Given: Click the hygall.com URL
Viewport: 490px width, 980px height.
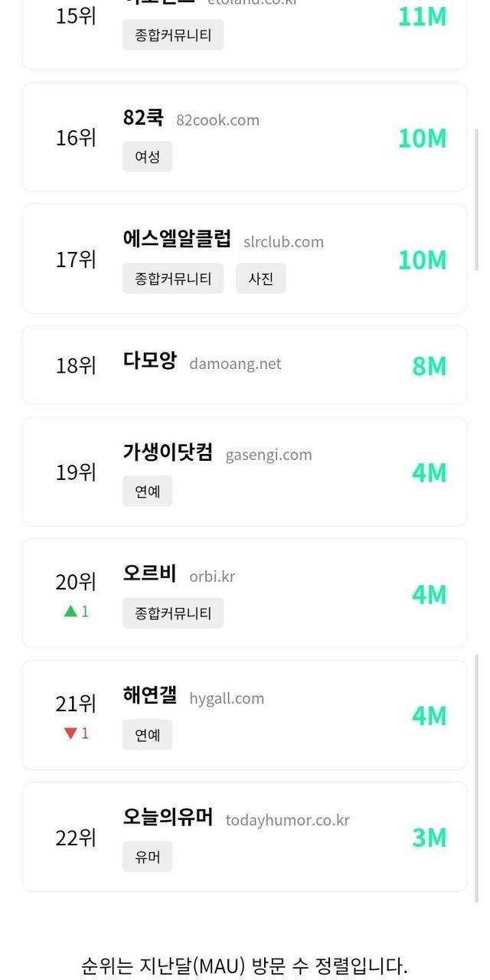Looking at the screenshot, I should (x=227, y=698).
